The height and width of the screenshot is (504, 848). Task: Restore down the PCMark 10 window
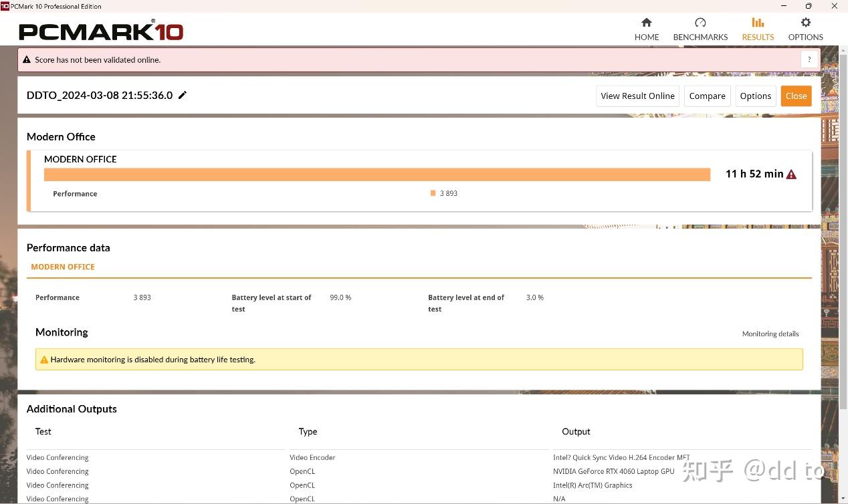click(809, 6)
